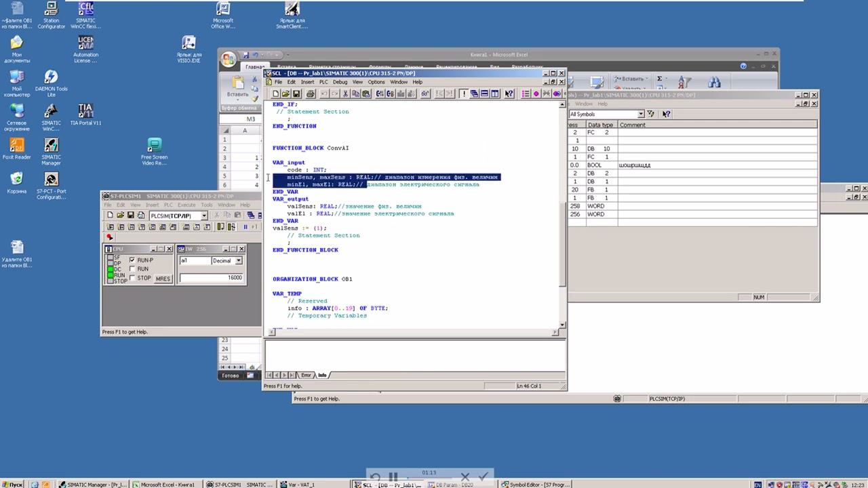Click the 16000 value field in IW 256
The height and width of the screenshot is (488, 868).
click(211, 278)
